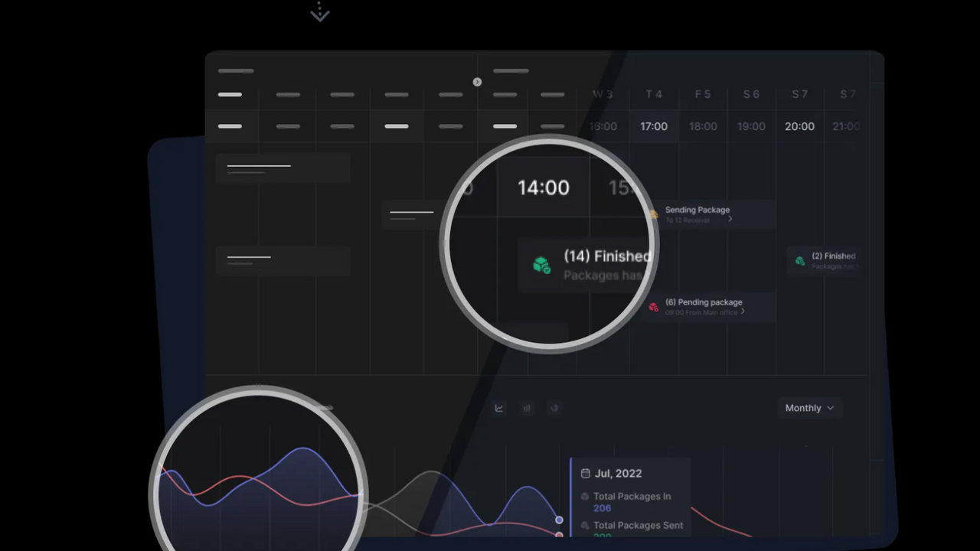The width and height of the screenshot is (980, 551).
Task: Click the round arrow button on timeline header
Action: click(477, 82)
